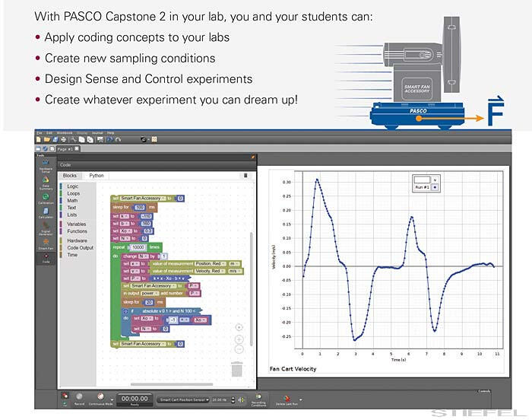The height and width of the screenshot is (420, 532).
Task: Expand the Smart Fan Accessory block dropdown
Action: coord(164,198)
